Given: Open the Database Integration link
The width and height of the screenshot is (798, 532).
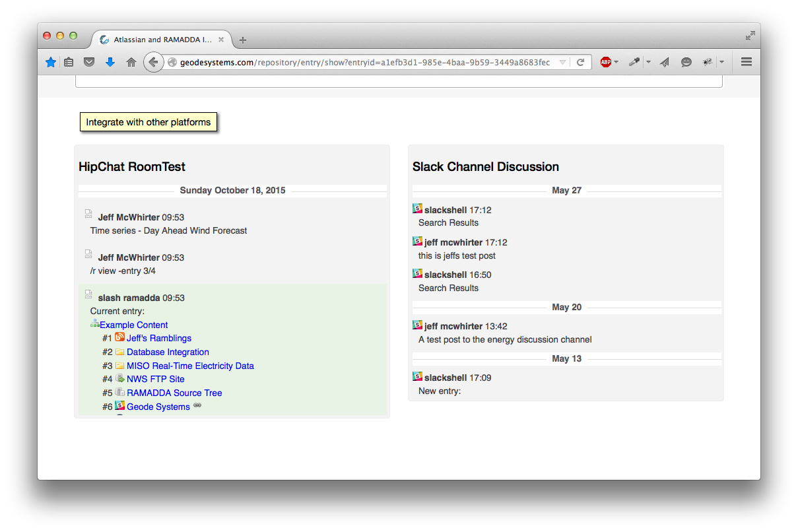Looking at the screenshot, I should 168,352.
